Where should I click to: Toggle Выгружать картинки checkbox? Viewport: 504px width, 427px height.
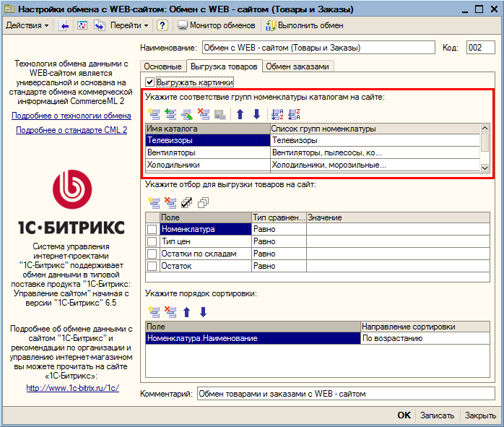coord(149,82)
